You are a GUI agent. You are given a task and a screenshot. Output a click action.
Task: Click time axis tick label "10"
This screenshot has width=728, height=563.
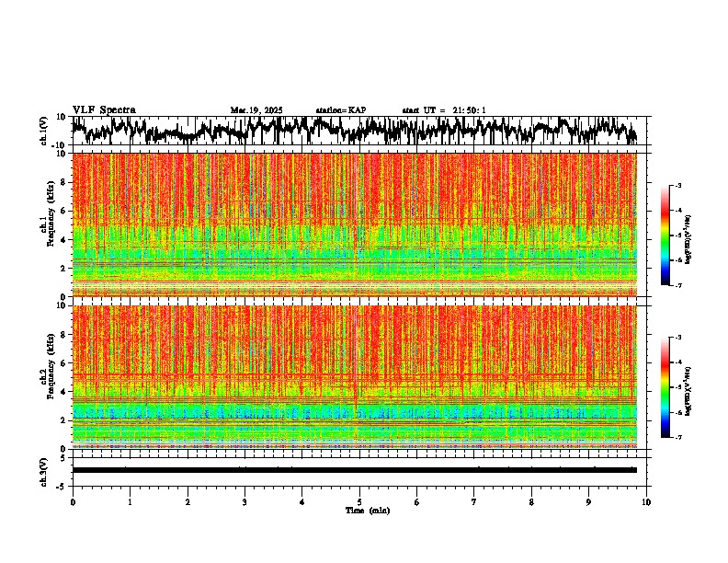[x=646, y=502]
